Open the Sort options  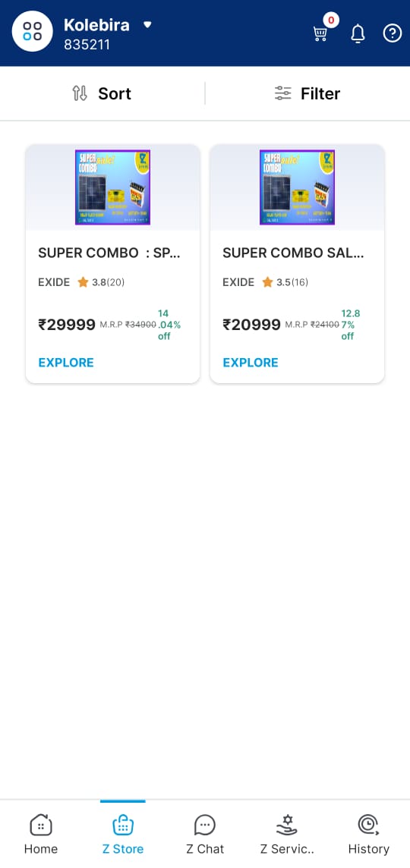[102, 93]
